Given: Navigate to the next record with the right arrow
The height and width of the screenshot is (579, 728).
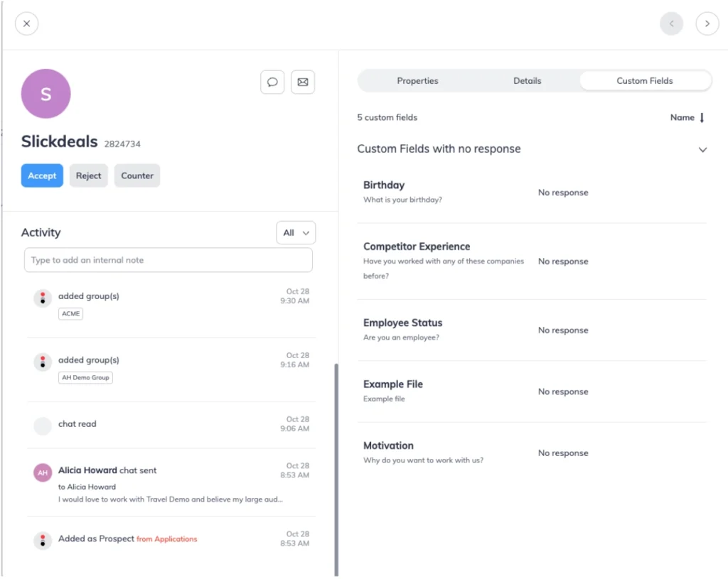Looking at the screenshot, I should tap(707, 23).
